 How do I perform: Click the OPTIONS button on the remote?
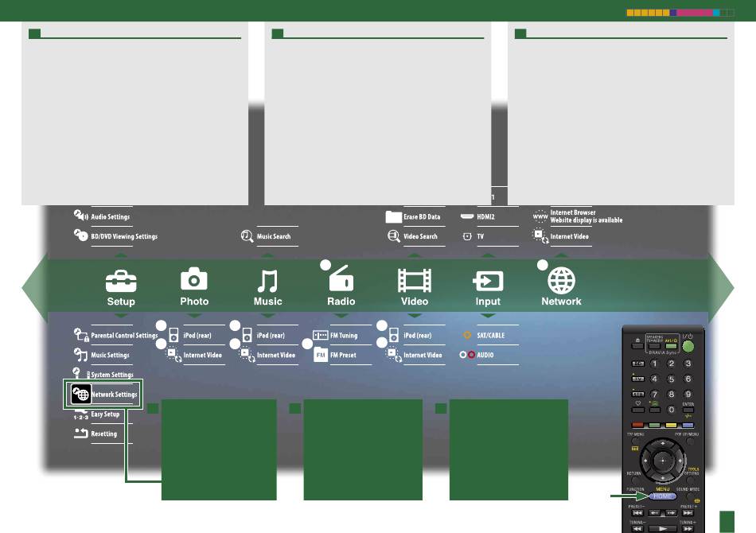pos(691,480)
